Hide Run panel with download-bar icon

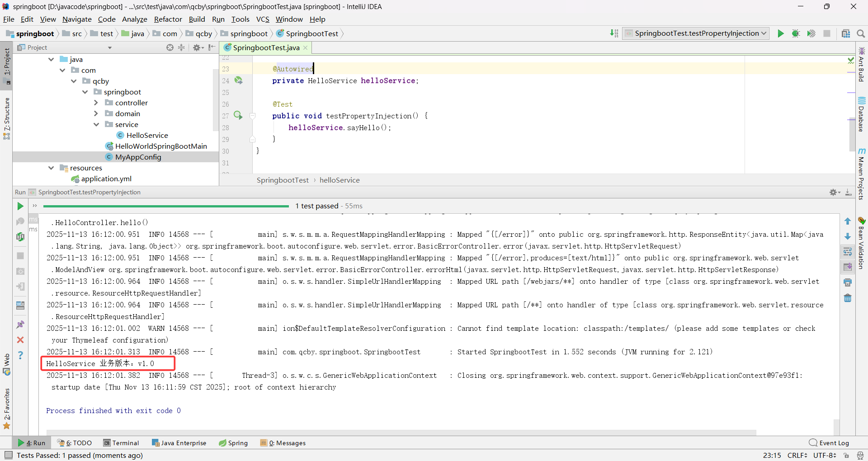click(x=849, y=192)
